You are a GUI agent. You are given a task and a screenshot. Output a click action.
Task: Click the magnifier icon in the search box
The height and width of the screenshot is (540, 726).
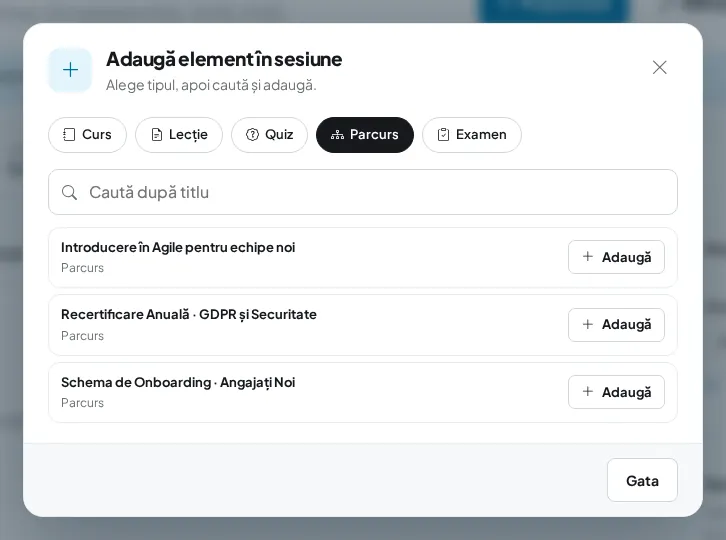[x=69, y=192]
